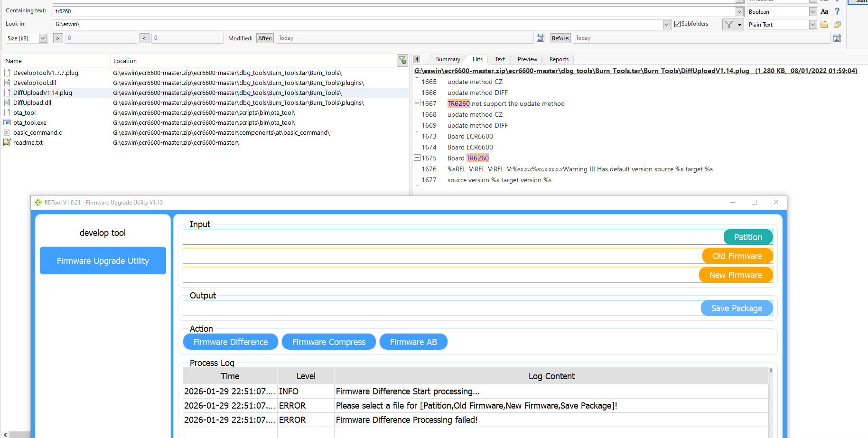Click the less-than size button
The image size is (868, 438).
[145, 38]
